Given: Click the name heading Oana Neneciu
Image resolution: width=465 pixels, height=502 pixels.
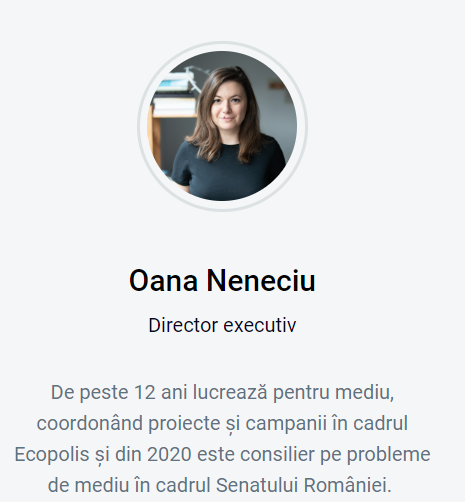Looking at the screenshot, I should click(x=222, y=281).
